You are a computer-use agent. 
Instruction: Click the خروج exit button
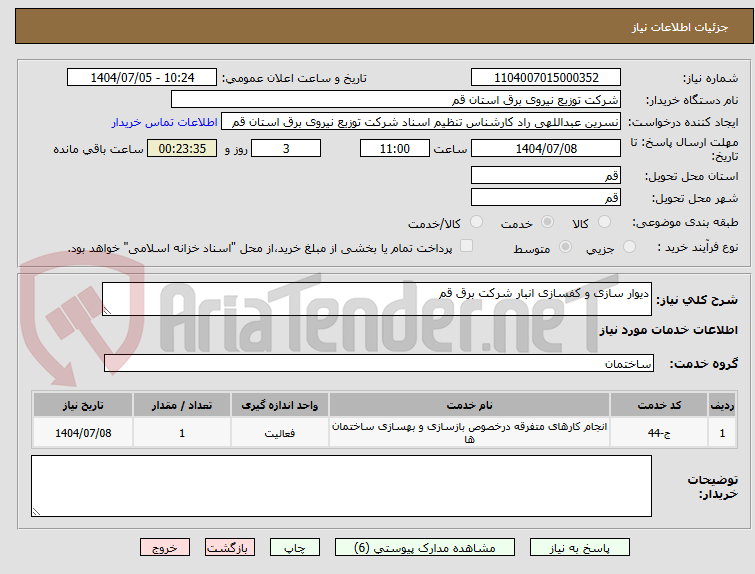point(165,548)
